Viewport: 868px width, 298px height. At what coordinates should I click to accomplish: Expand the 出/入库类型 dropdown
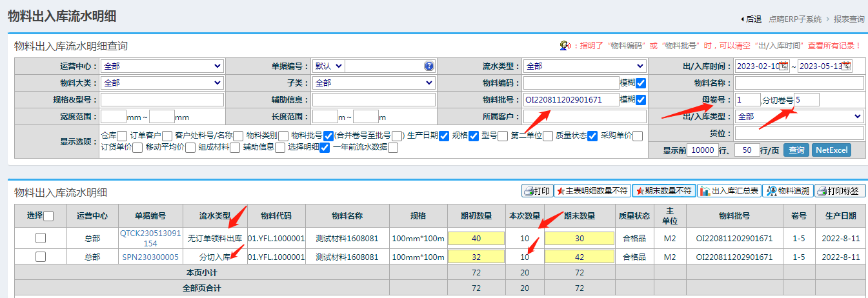799,117
